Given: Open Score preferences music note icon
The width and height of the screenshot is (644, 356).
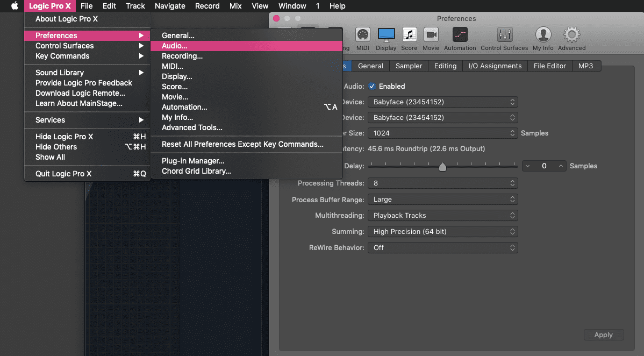Looking at the screenshot, I should [x=409, y=39].
